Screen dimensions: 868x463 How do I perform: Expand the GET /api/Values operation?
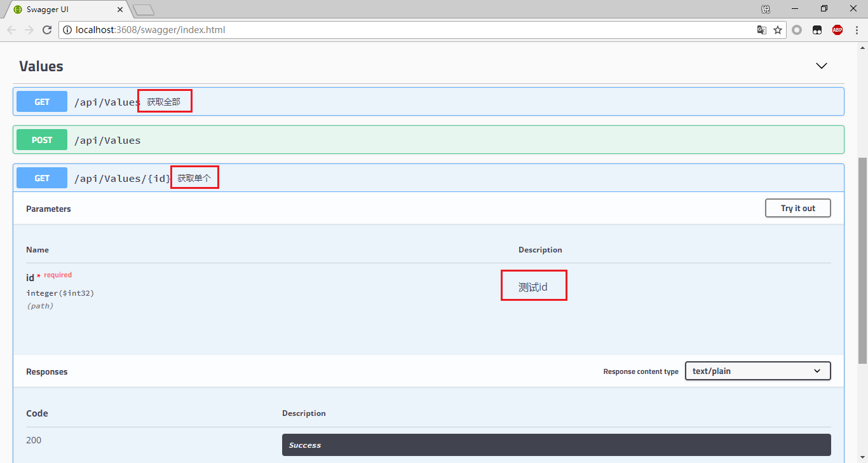click(428, 102)
